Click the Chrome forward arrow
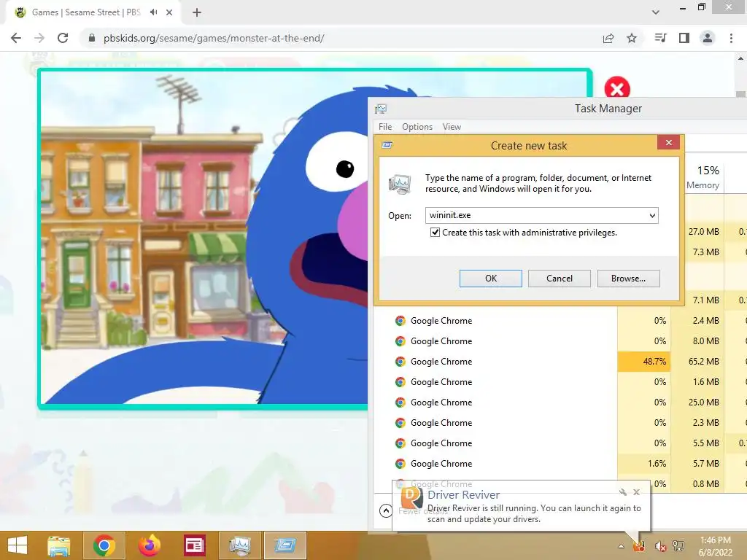747x560 pixels. (x=39, y=38)
